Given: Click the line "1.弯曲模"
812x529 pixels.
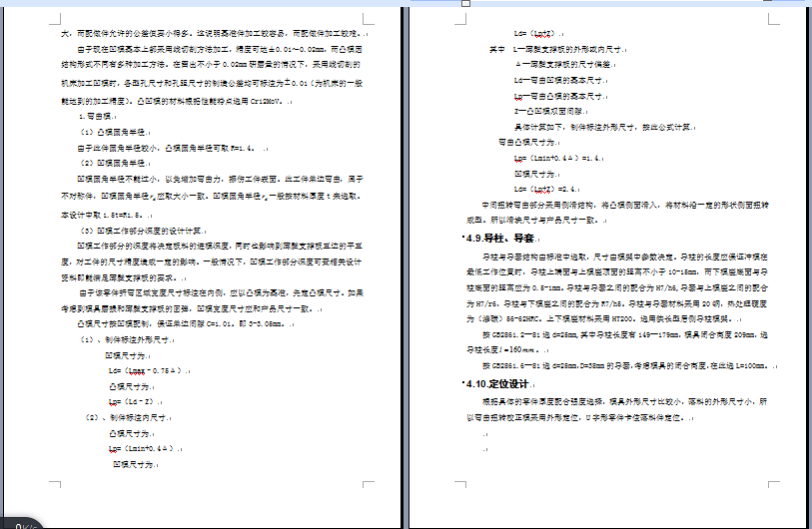Looking at the screenshot, I should click(x=96, y=117).
